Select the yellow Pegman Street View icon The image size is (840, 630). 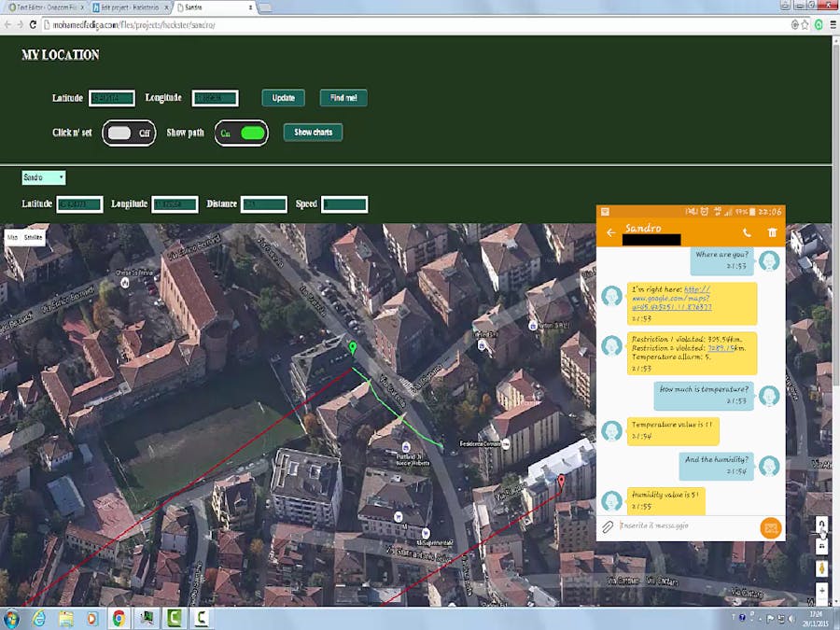(x=821, y=567)
